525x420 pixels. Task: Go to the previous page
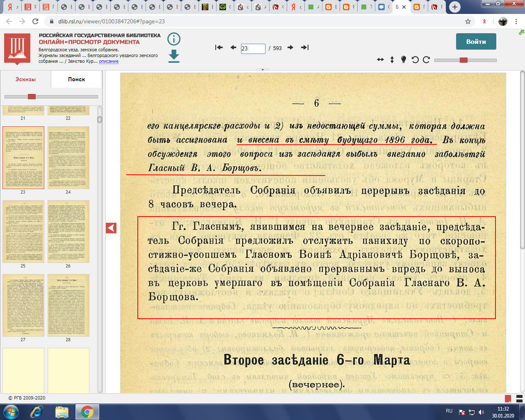pyautogui.click(x=233, y=48)
